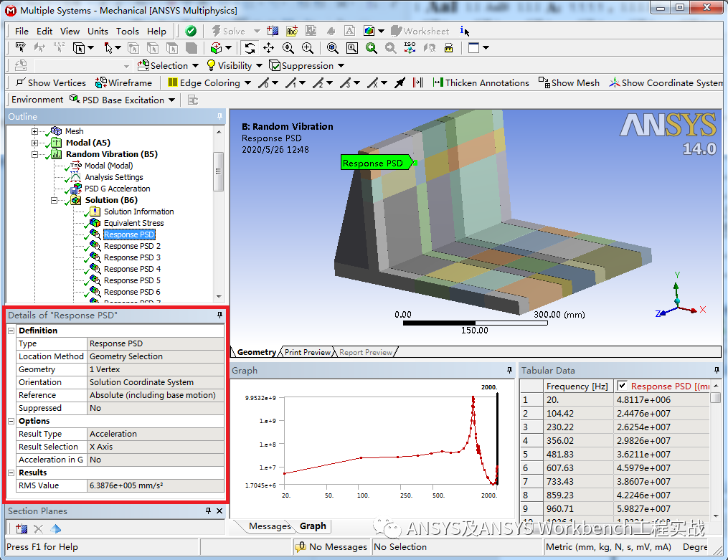Click the Response PSD 2 tree icon

95,246
